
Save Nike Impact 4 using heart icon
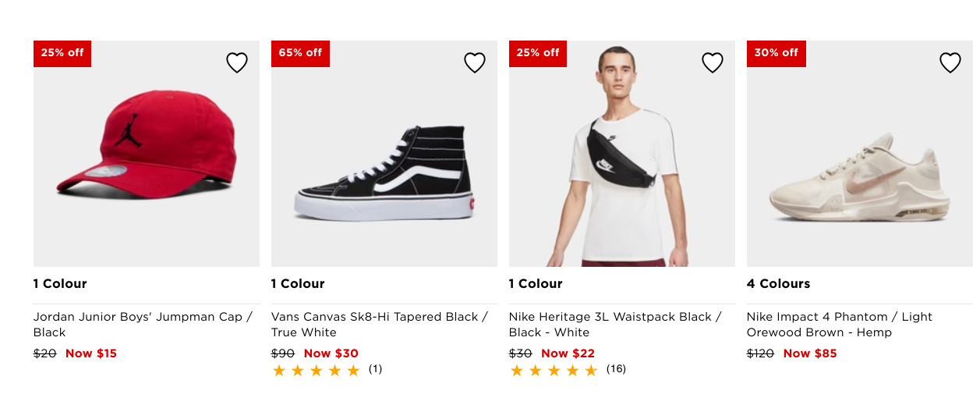pos(950,62)
